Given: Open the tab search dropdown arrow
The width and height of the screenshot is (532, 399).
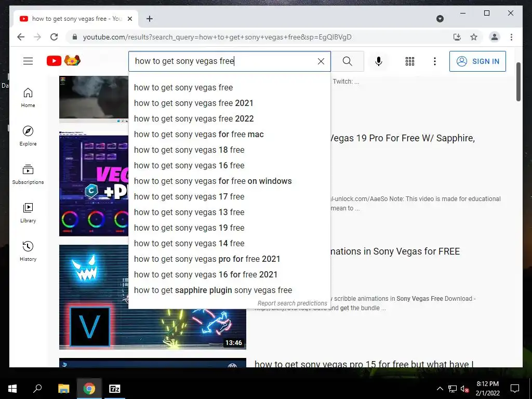Looking at the screenshot, I should coord(440,19).
